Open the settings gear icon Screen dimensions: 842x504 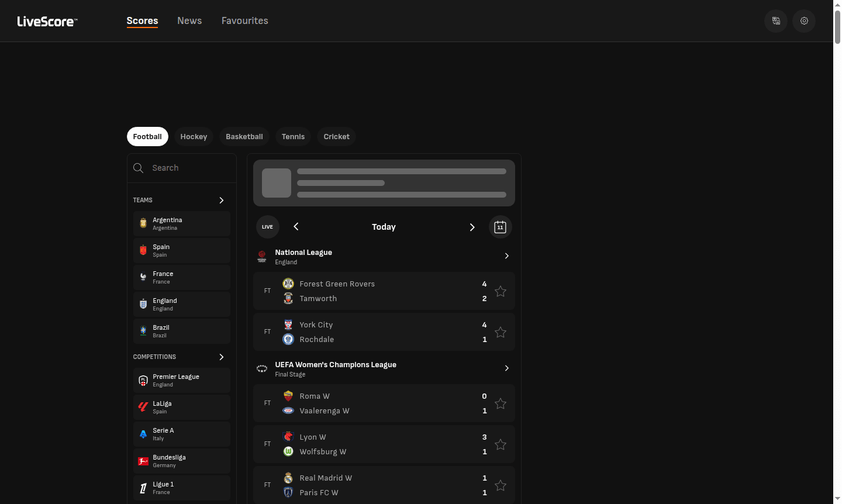click(804, 20)
